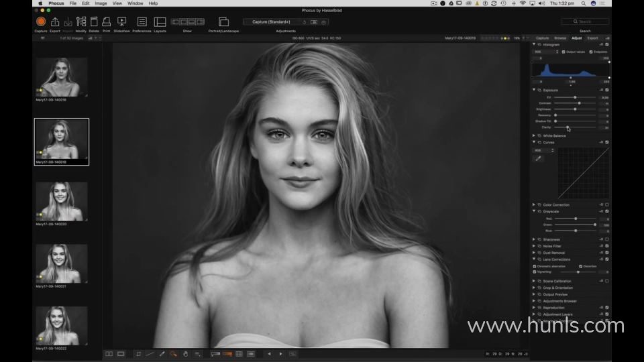Expand the Sharpness section
This screenshot has width=644, height=362.
click(x=534, y=239)
